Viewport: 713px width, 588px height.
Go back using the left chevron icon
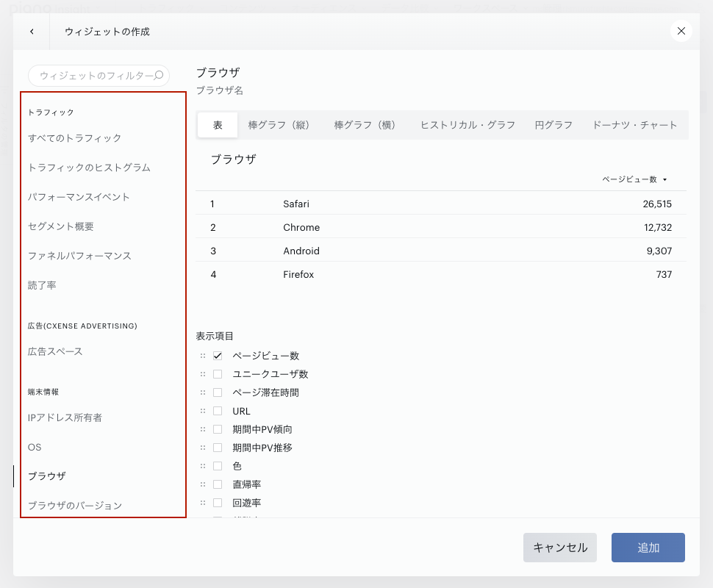[x=32, y=32]
